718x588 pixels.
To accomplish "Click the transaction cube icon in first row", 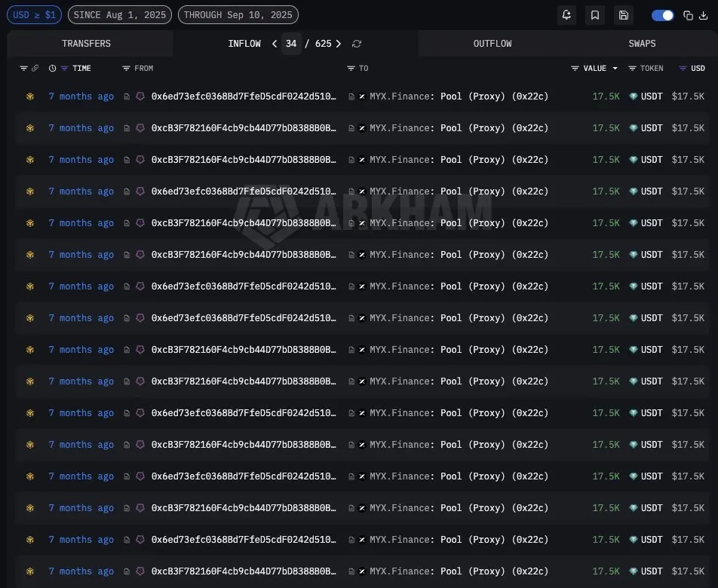I will 30,96.
